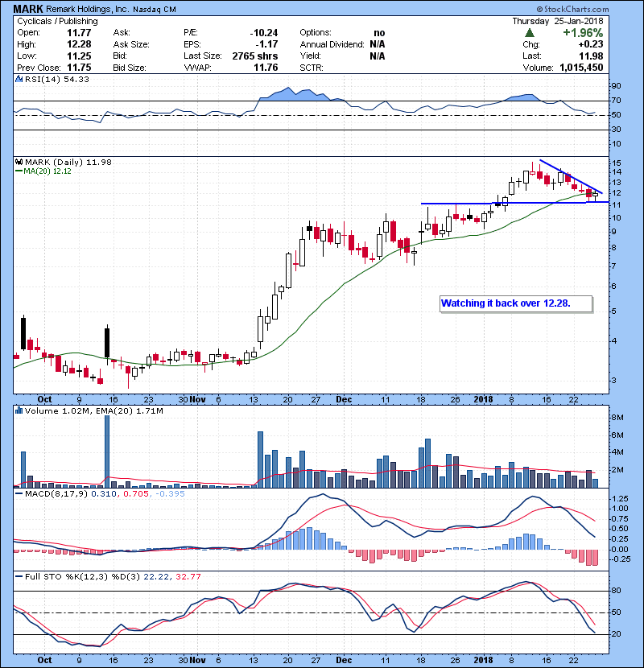Click the Low value 11.25

79,56
